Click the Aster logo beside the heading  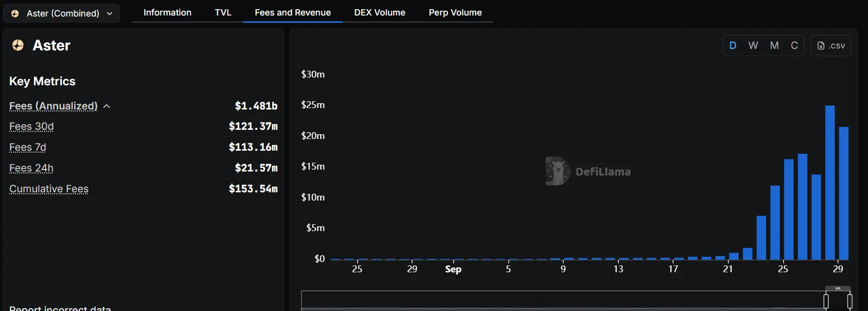pos(18,45)
